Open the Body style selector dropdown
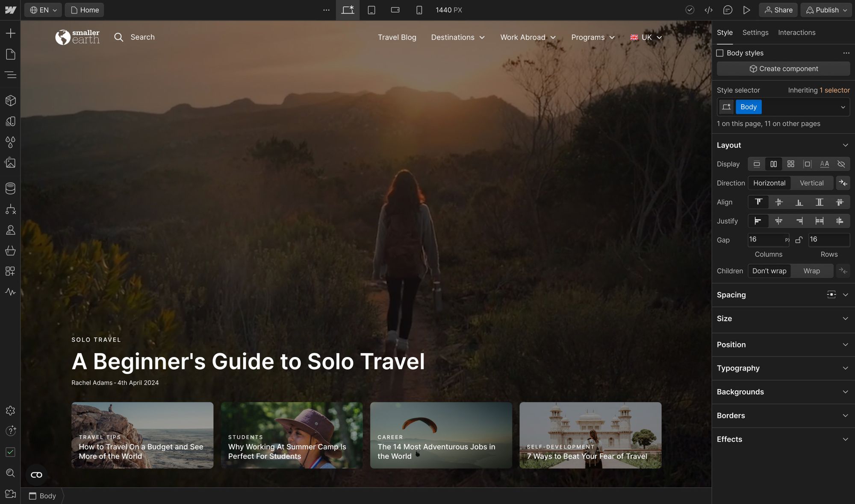 pos(843,107)
